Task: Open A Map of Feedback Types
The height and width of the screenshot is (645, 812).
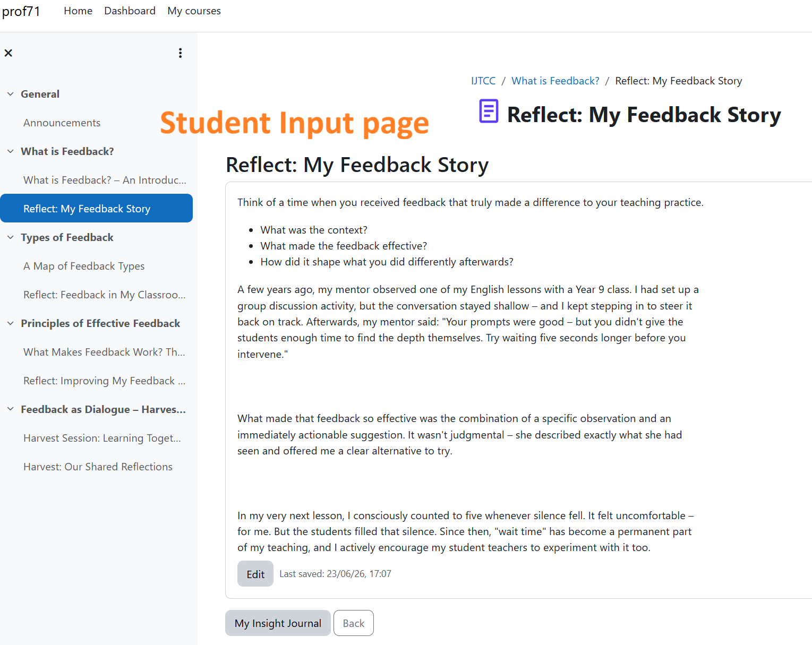Action: point(84,266)
